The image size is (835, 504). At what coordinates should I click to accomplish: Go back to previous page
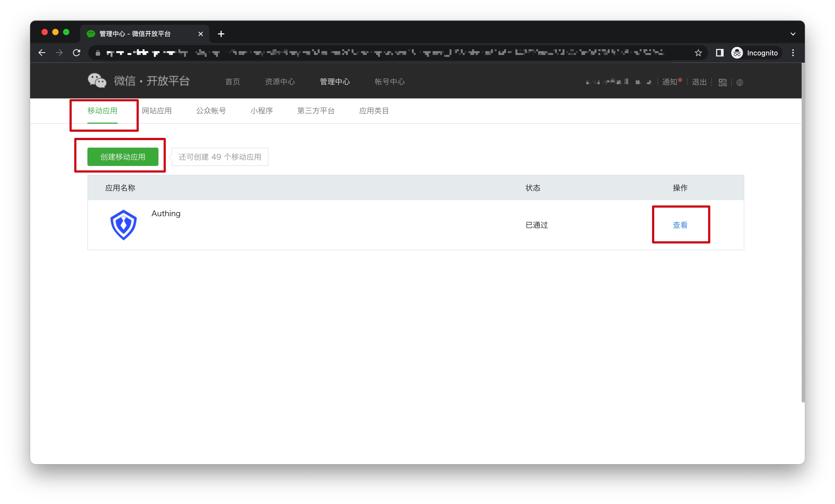[x=42, y=53]
